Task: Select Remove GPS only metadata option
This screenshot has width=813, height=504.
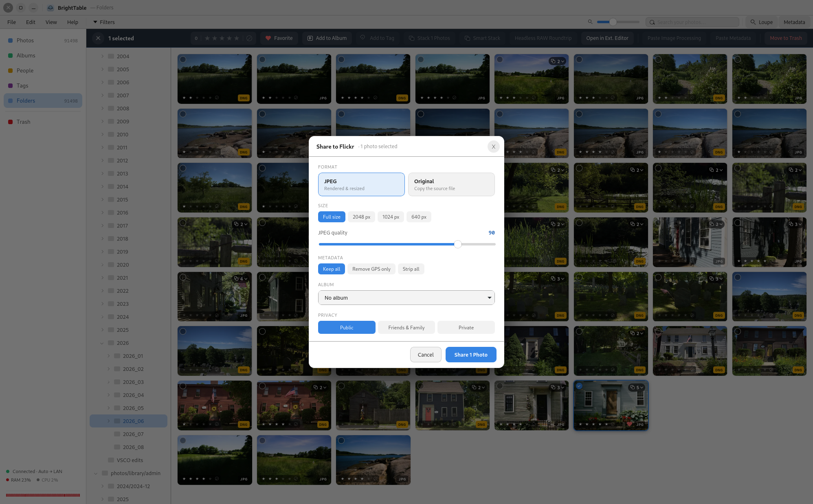Action: coord(371,269)
